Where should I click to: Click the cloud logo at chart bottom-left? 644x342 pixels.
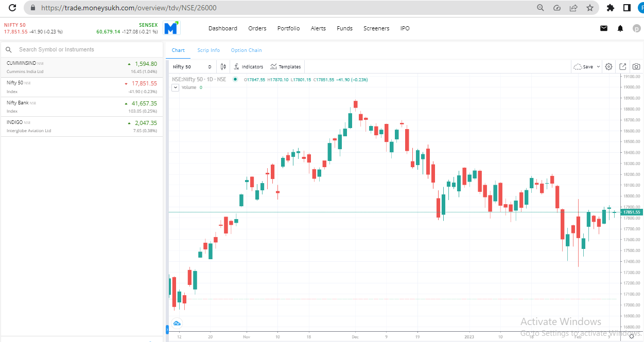[177, 323]
